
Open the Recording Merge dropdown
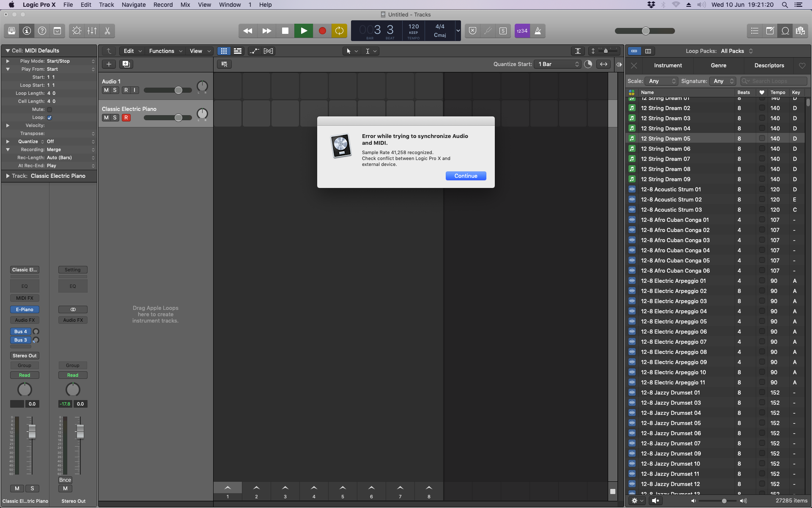point(70,150)
